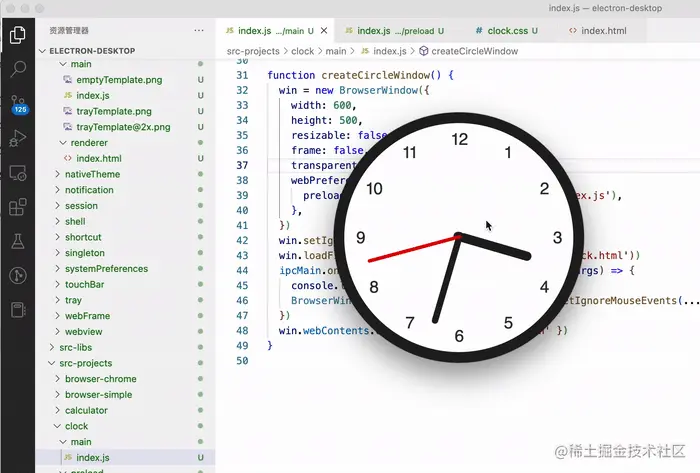Switch to index.js preload tab

(x=393, y=31)
